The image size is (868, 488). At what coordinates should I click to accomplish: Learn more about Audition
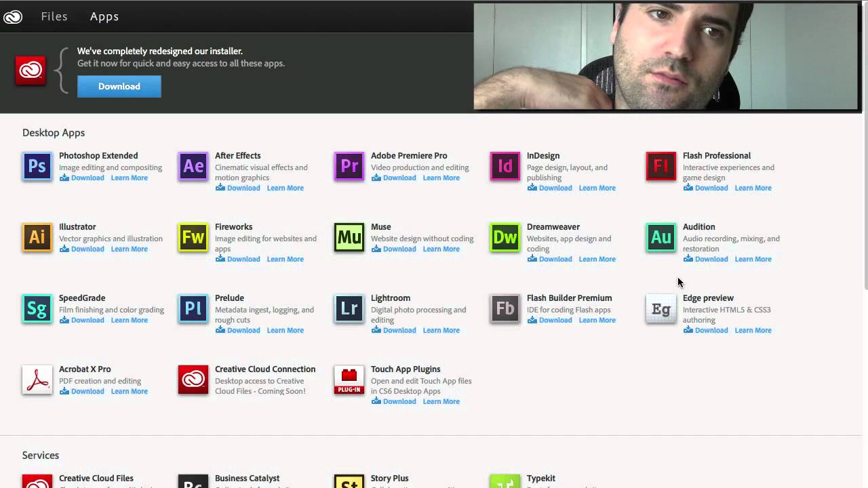pos(753,259)
